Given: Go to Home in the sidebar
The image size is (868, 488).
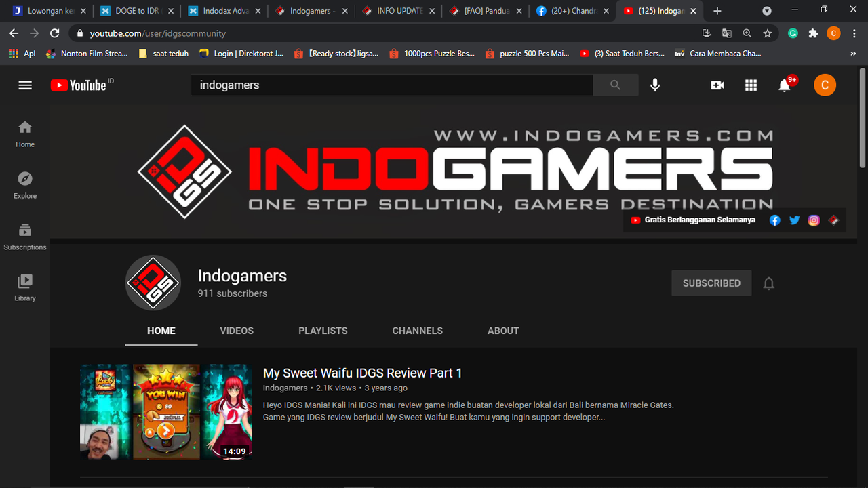Looking at the screenshot, I should 25,134.
